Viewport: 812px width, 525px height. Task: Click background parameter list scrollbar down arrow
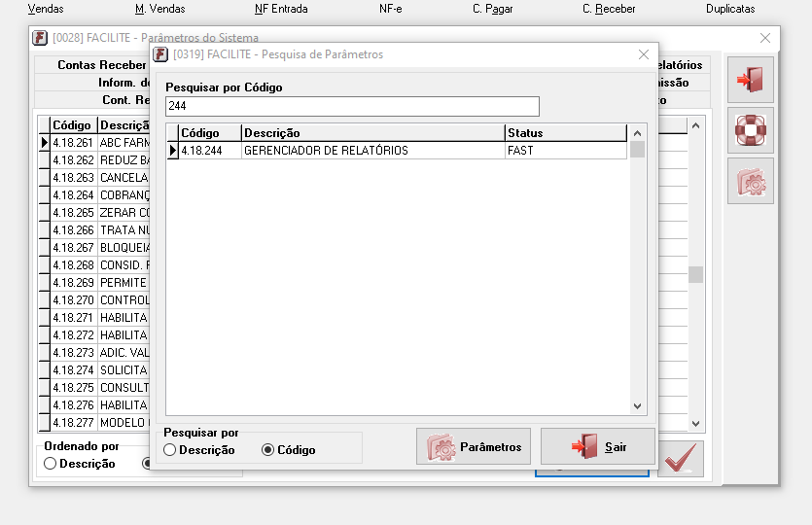point(695,424)
